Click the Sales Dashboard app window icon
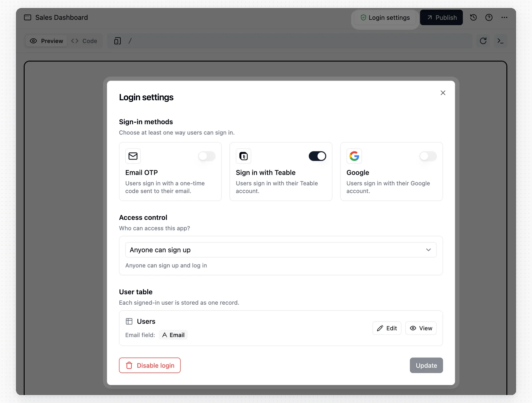532x403 pixels. 28,18
